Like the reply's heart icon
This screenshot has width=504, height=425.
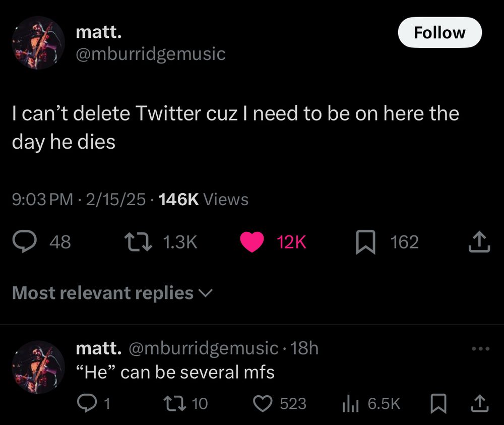(263, 403)
